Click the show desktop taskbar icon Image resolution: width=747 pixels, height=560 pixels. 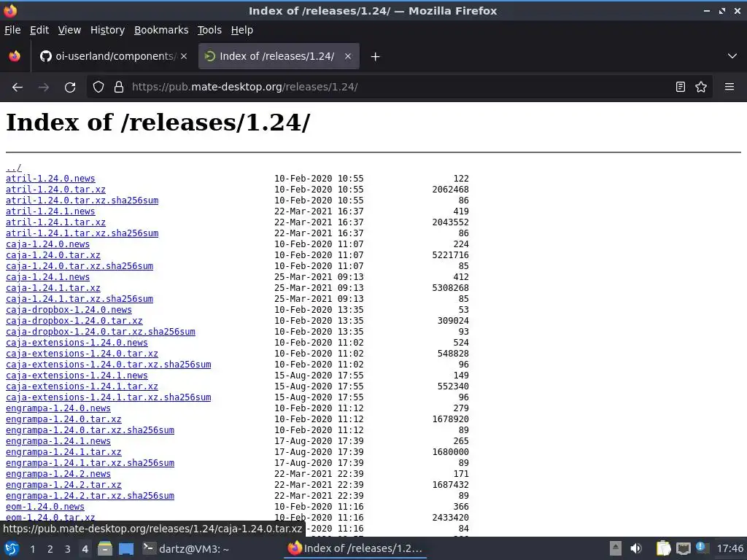(126, 549)
